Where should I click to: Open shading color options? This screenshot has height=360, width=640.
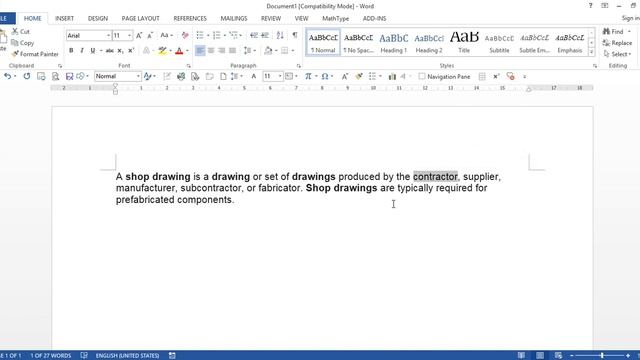[x=277, y=51]
